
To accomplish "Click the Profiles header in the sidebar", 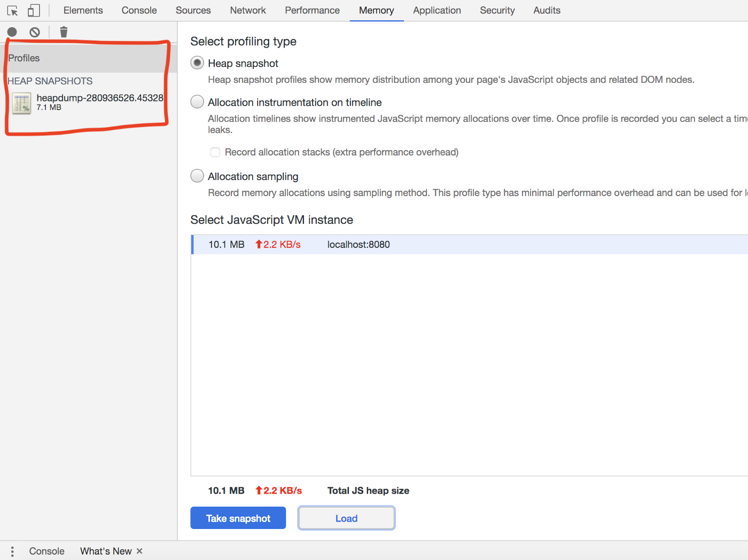I will pyautogui.click(x=88, y=58).
